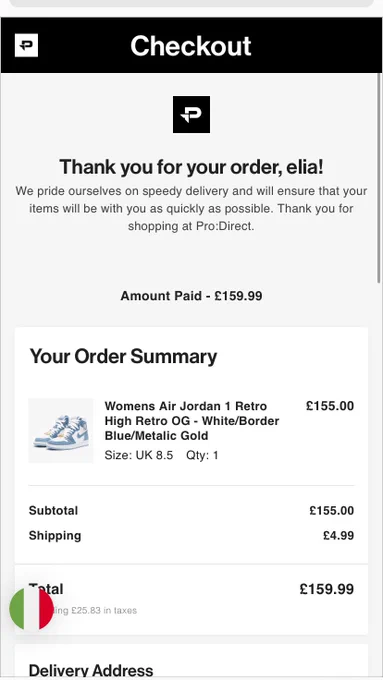Image resolution: width=383 pixels, height=680 pixels.
Task: Click the large centered Pro:Direct logo
Action: click(x=191, y=114)
